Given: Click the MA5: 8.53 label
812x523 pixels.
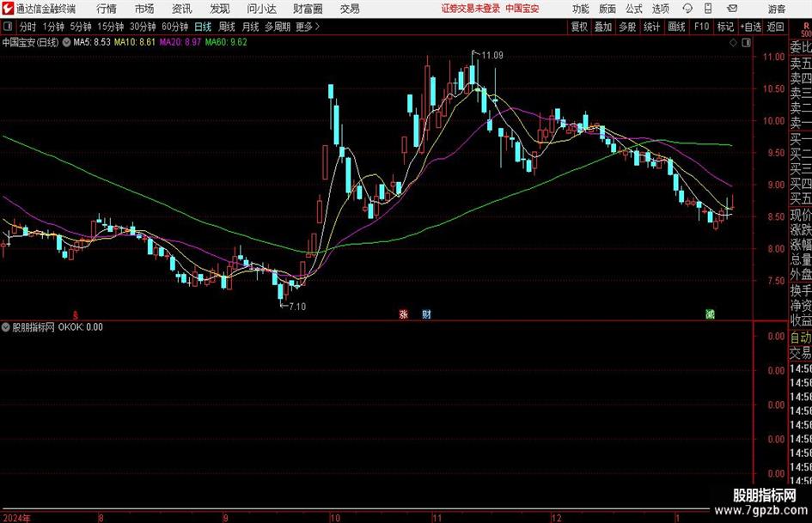Looking at the screenshot, I should pyautogui.click(x=92, y=42).
